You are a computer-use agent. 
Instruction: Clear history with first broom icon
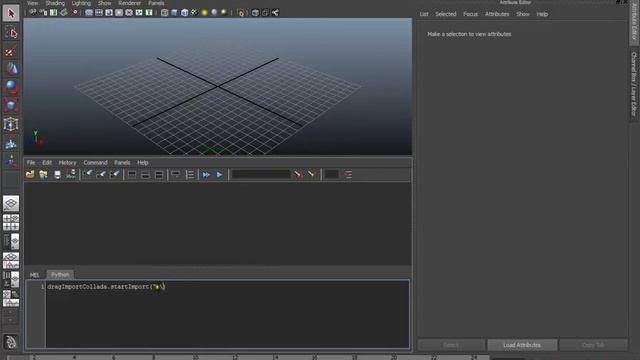tap(87, 175)
